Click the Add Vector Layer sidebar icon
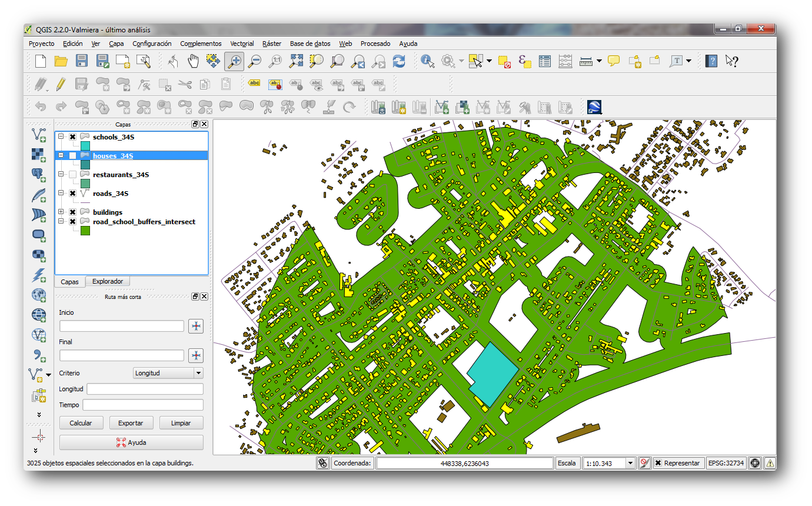 coord(39,135)
